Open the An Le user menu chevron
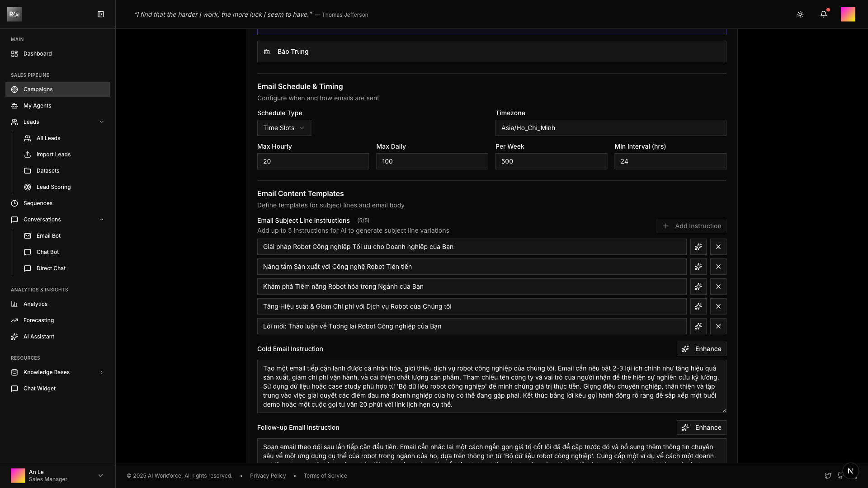This screenshot has width=868, height=488. coord(100,475)
